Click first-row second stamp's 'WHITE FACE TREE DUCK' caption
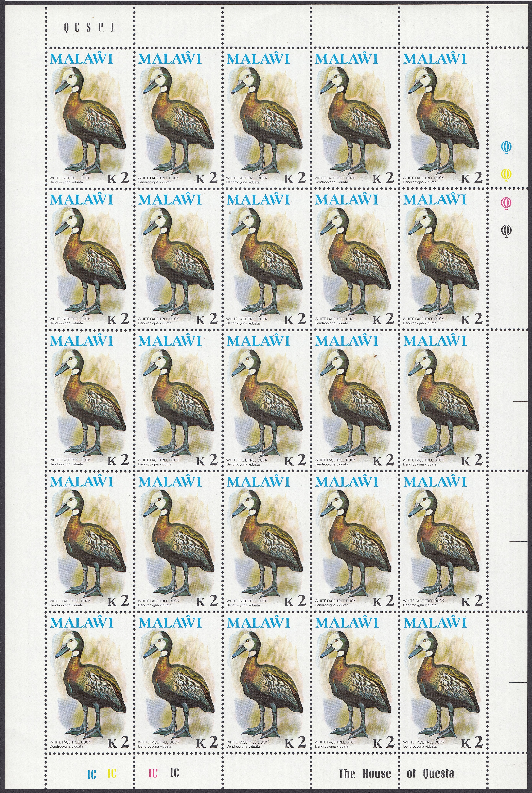This screenshot has height=793, width=532. click(158, 178)
